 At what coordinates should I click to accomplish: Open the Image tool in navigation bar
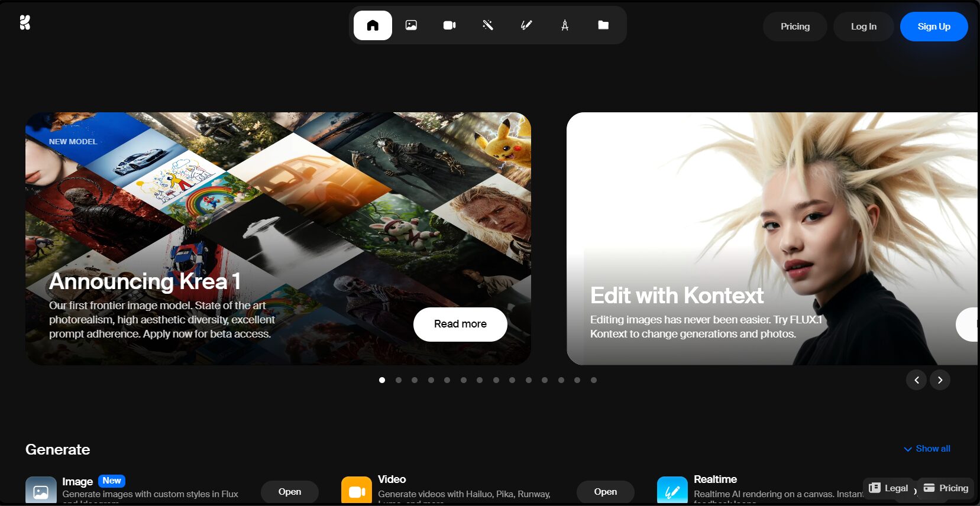(x=411, y=25)
